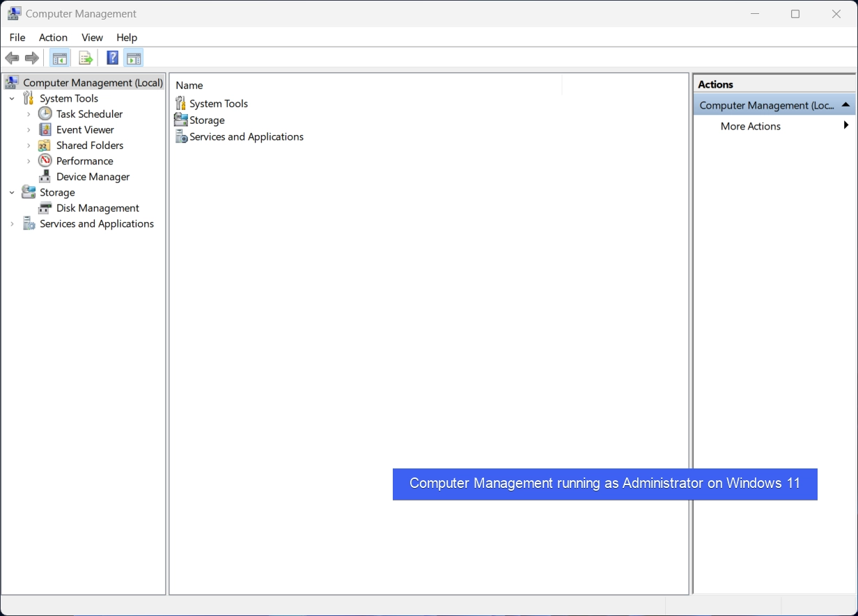Viewport: 858px width, 616px height.
Task: Open the File menu
Action: (x=17, y=38)
